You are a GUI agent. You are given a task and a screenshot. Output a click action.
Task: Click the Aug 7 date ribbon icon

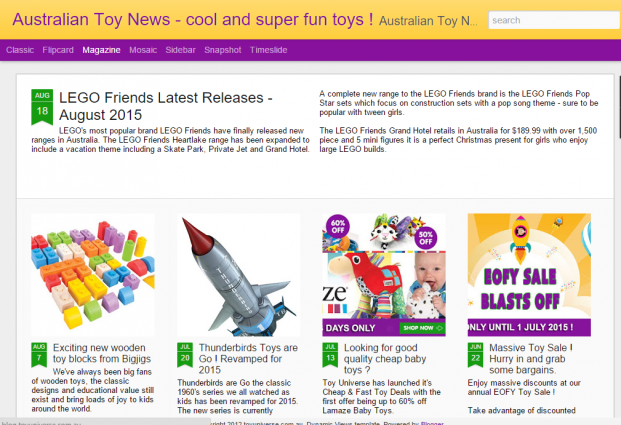[39, 355]
